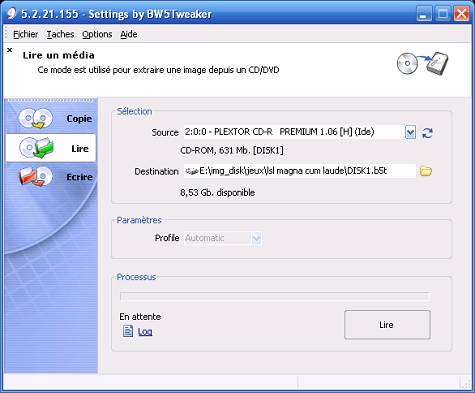The image size is (475, 393).
Task: Maximize the BW5Tweaker window
Action: point(443,14)
